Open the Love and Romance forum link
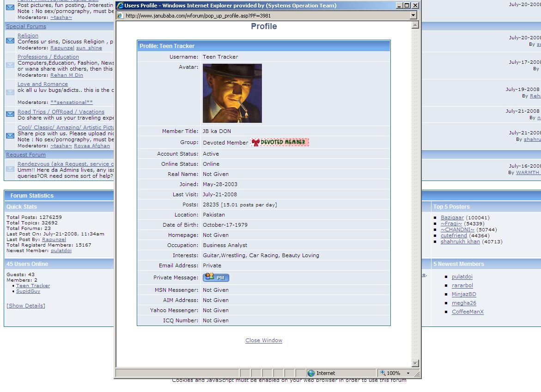 [43, 84]
